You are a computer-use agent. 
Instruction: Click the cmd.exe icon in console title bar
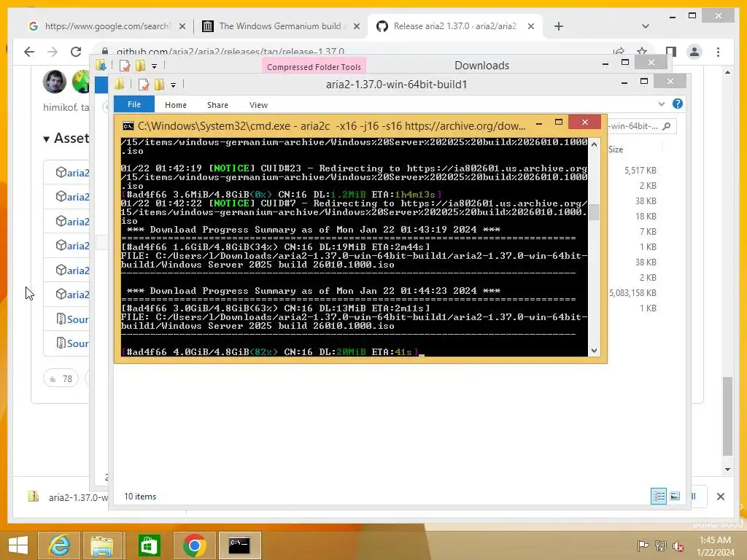click(x=128, y=125)
